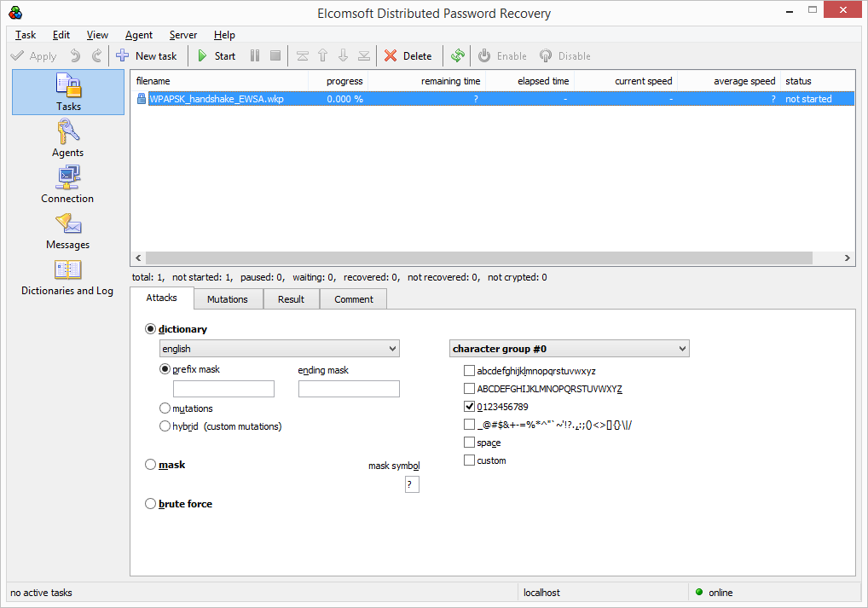Select the brute force attack option
This screenshot has width=868, height=608.
click(151, 504)
